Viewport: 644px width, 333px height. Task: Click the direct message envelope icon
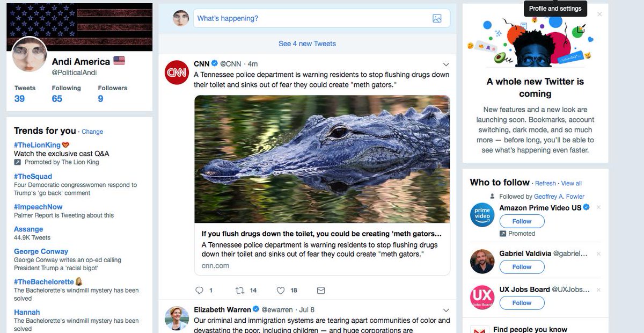(x=321, y=291)
